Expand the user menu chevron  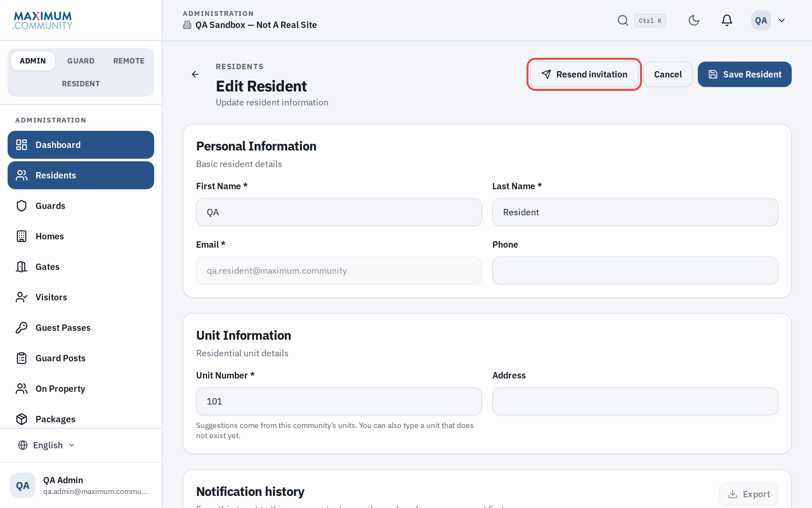(x=782, y=21)
